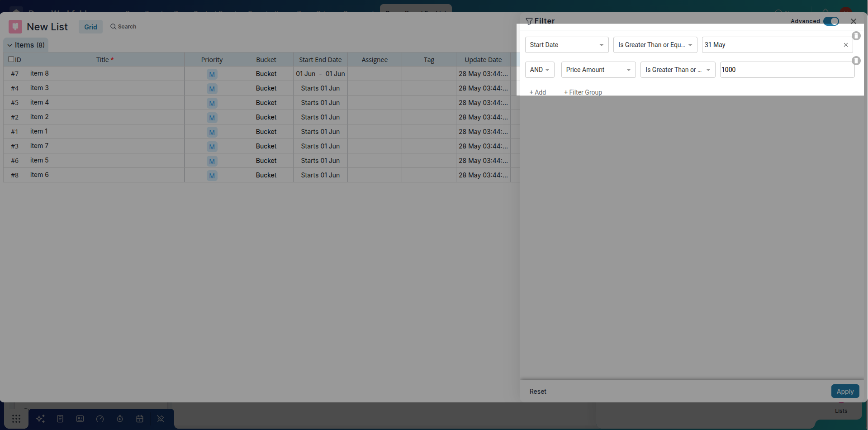
Task: Click date cell 01 Jun - 01 Jun
Action: [x=320, y=74]
